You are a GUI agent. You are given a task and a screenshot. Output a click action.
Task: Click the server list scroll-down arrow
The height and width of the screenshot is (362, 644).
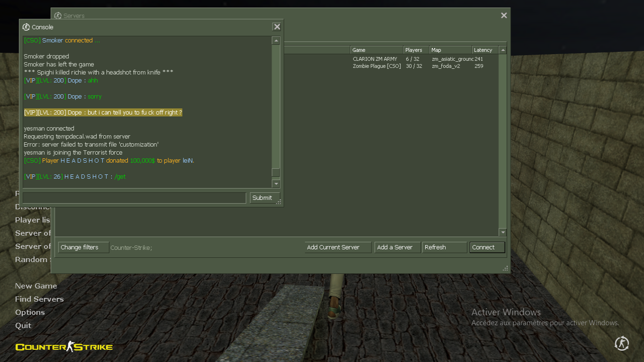click(x=503, y=232)
